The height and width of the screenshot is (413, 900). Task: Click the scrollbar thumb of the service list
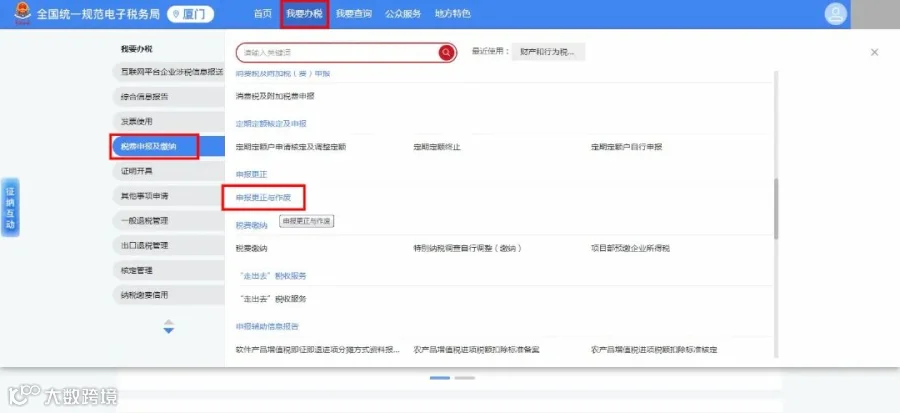776,208
